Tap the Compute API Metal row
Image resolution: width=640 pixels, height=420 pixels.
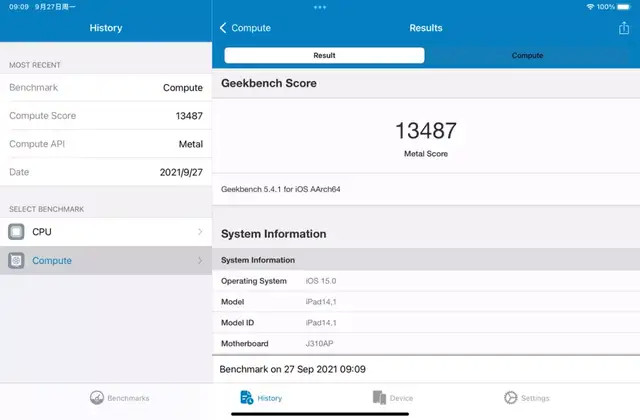(x=106, y=144)
